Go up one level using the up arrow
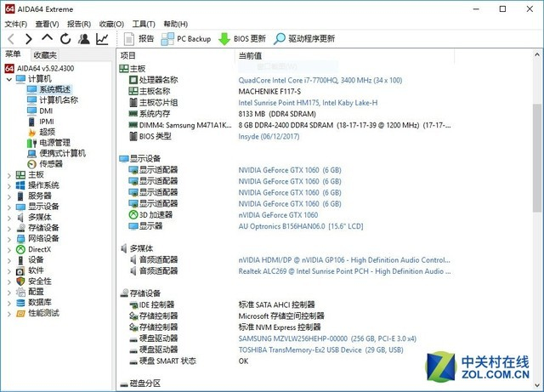Image resolution: width=544 pixels, height=392 pixels. (x=48, y=38)
